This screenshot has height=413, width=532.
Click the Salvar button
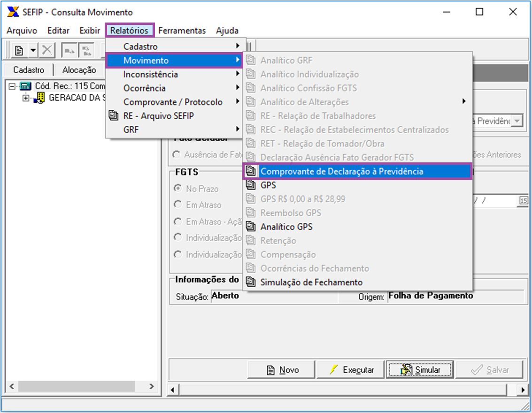pyautogui.click(x=489, y=370)
